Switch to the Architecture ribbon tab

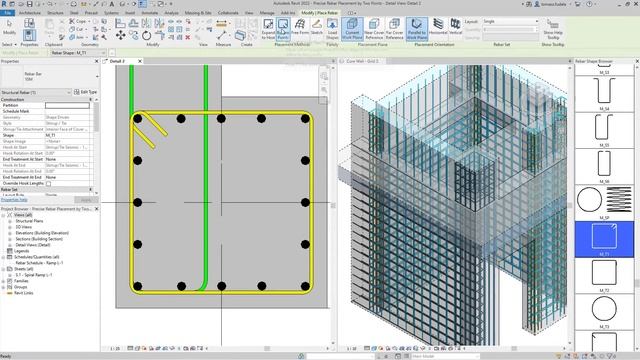(29, 13)
